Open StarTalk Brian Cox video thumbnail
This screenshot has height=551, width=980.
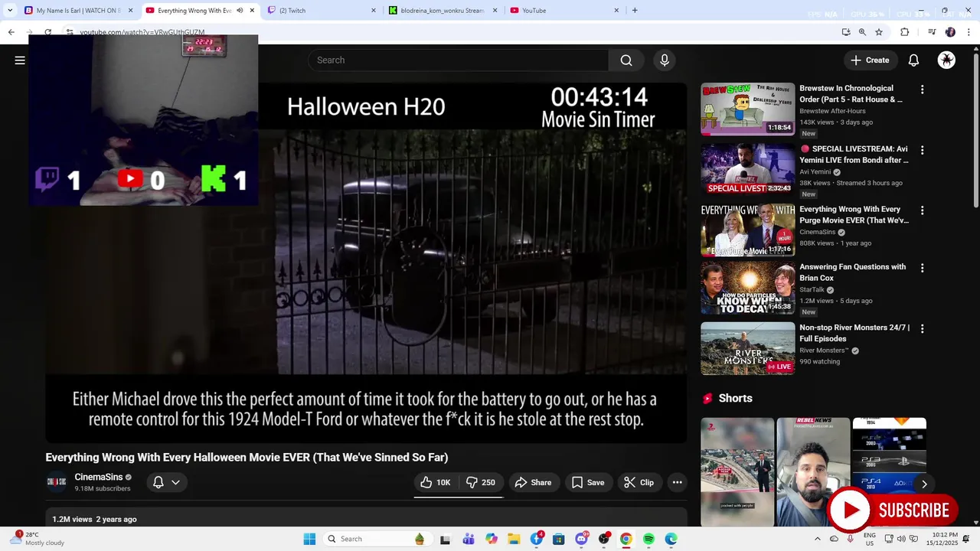[x=748, y=288]
